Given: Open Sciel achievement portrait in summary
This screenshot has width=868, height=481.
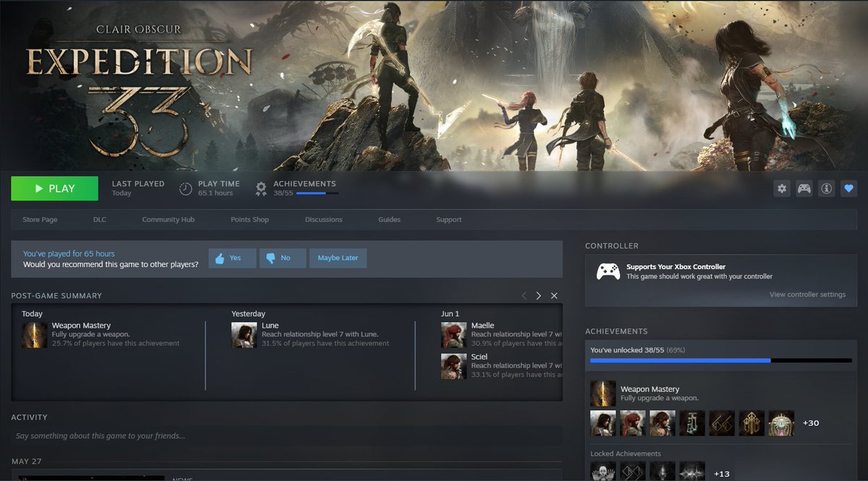Looking at the screenshot, I should coord(454,366).
